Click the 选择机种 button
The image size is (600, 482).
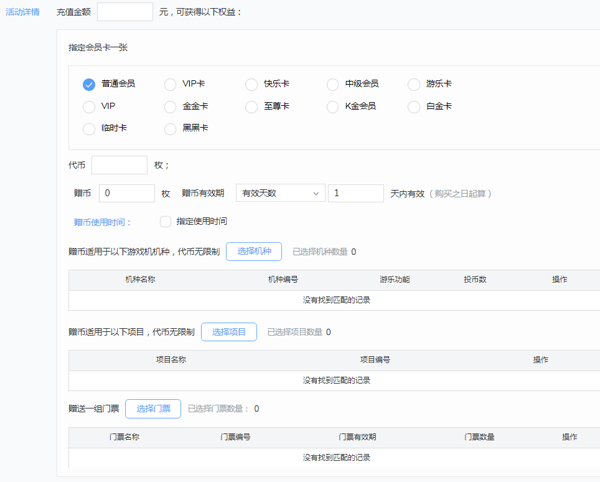point(254,251)
